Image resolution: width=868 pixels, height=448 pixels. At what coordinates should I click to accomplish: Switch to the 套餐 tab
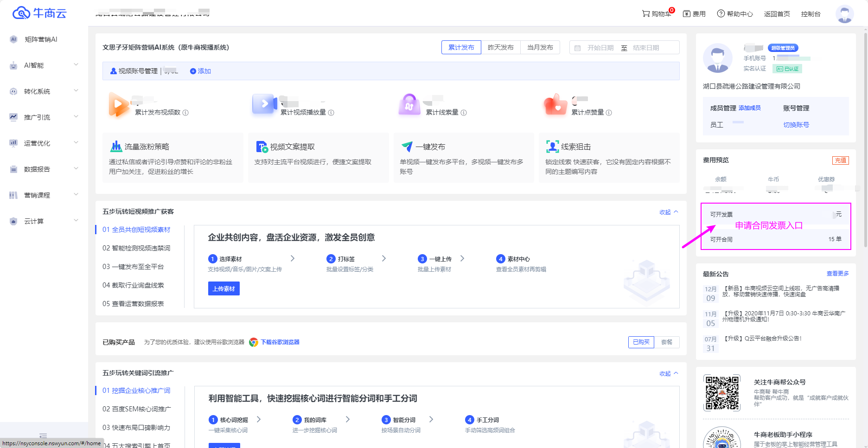667,342
